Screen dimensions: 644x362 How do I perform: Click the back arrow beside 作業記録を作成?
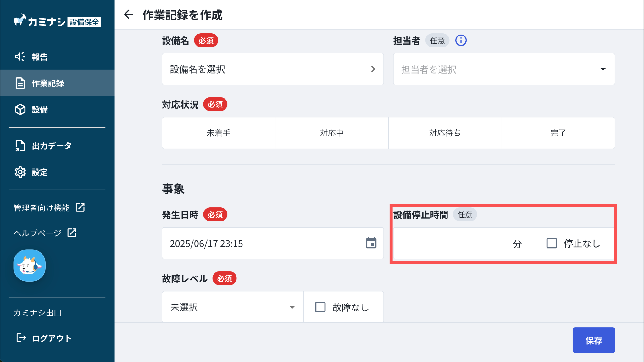tap(128, 14)
